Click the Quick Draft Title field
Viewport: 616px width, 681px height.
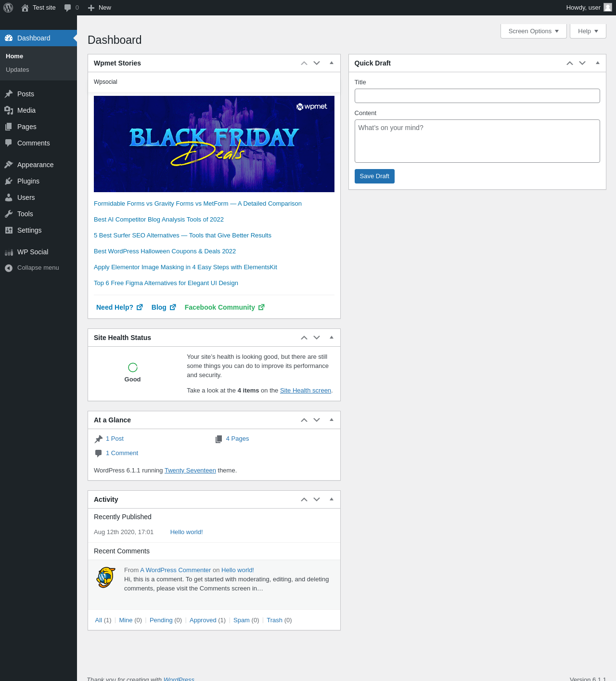(x=477, y=96)
